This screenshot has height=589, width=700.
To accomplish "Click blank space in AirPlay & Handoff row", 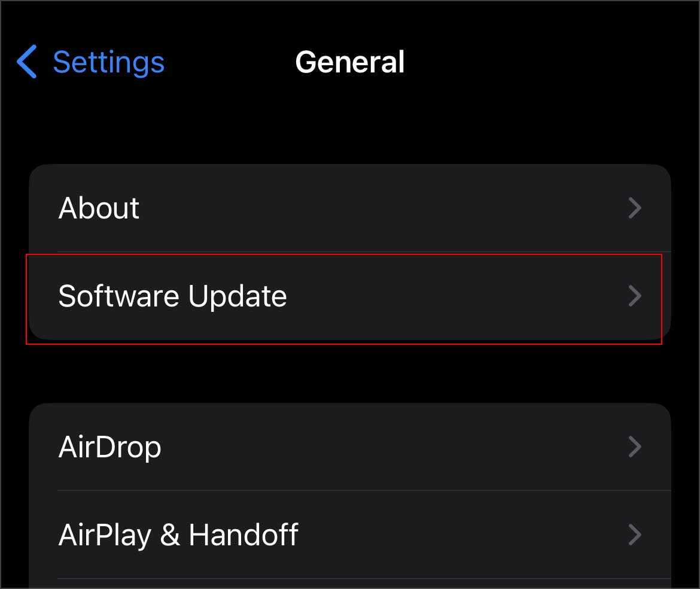I will 461,535.
